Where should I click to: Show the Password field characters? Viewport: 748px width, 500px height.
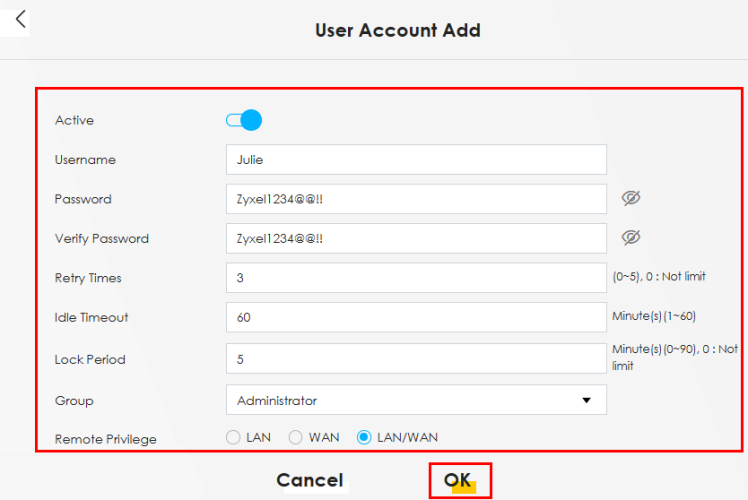(630, 198)
